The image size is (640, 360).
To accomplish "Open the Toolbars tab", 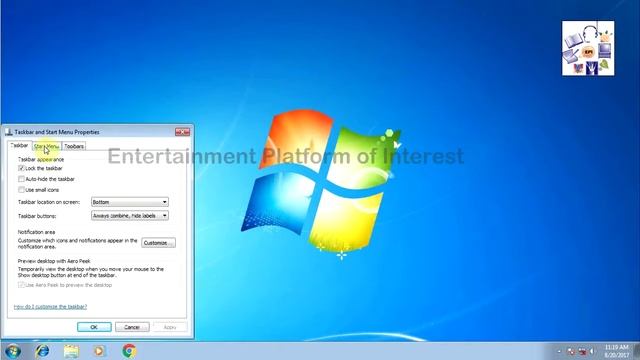I will (x=74, y=146).
